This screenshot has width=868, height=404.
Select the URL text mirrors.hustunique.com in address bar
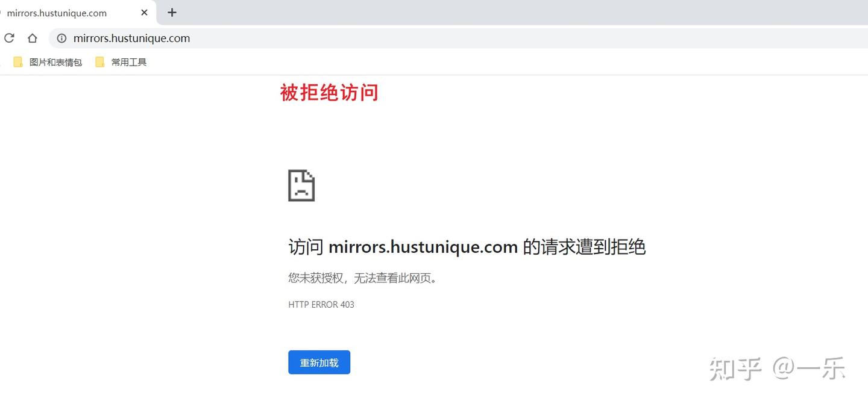coord(131,38)
